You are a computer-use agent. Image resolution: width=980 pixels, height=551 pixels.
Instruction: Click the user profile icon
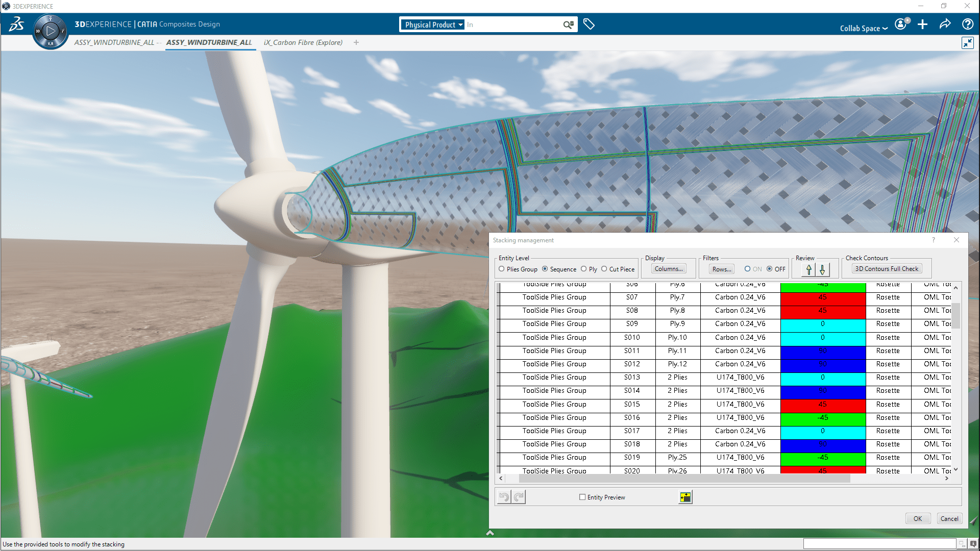click(x=901, y=24)
